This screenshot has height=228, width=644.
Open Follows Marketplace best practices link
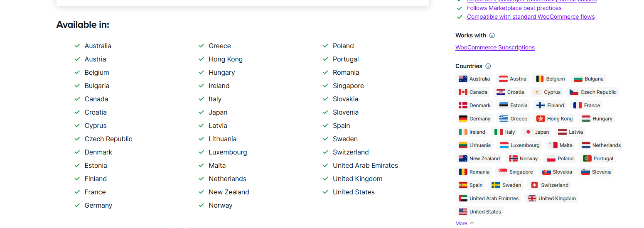(514, 8)
